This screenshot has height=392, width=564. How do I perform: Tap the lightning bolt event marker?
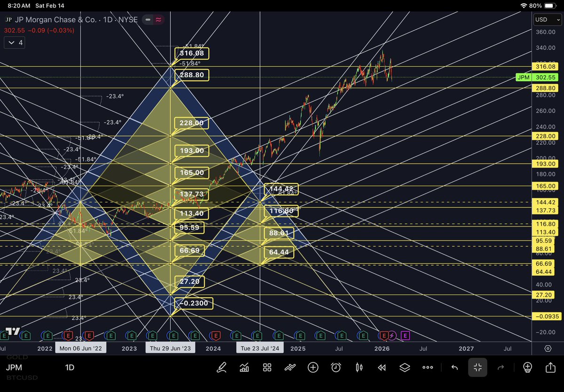point(392,336)
